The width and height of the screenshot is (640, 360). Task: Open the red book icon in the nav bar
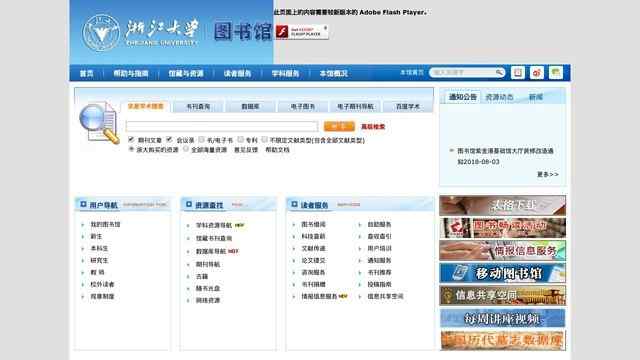(518, 73)
